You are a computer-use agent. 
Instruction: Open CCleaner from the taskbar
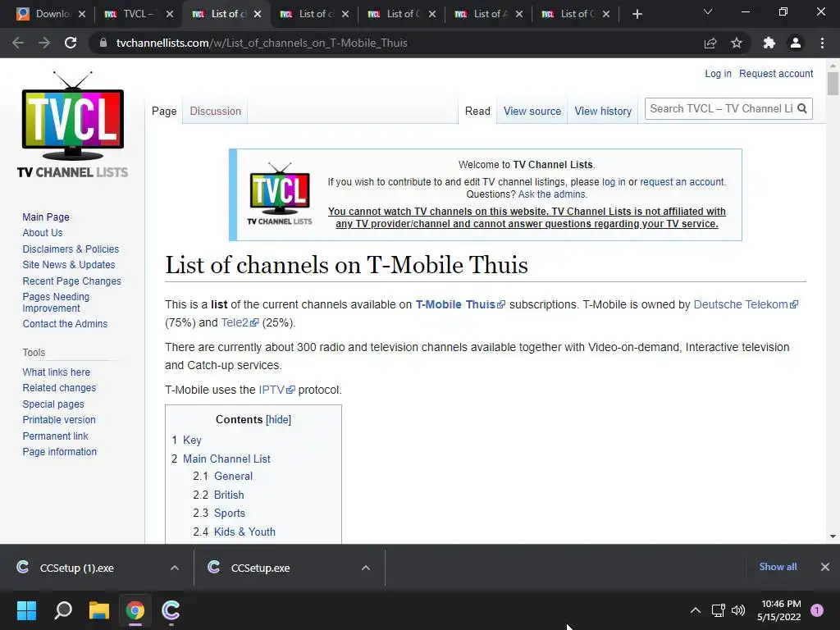tap(171, 609)
